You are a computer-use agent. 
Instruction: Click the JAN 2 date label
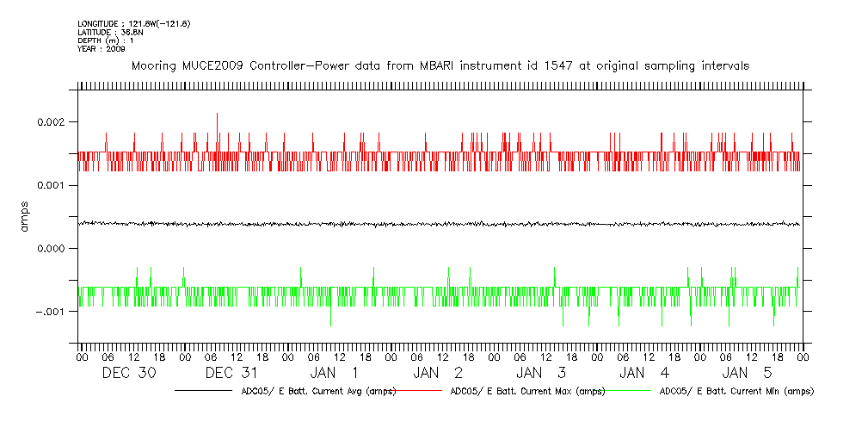tap(438, 373)
